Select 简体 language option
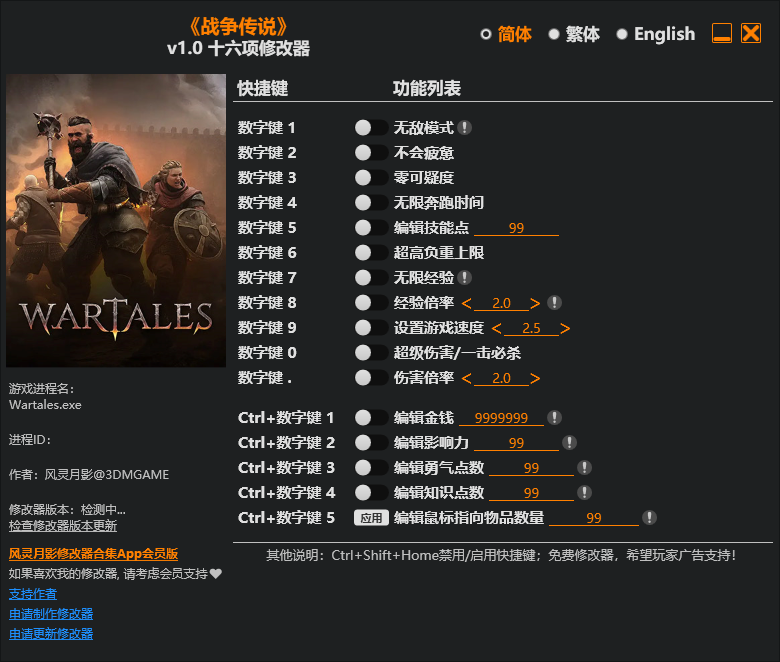 pos(506,34)
